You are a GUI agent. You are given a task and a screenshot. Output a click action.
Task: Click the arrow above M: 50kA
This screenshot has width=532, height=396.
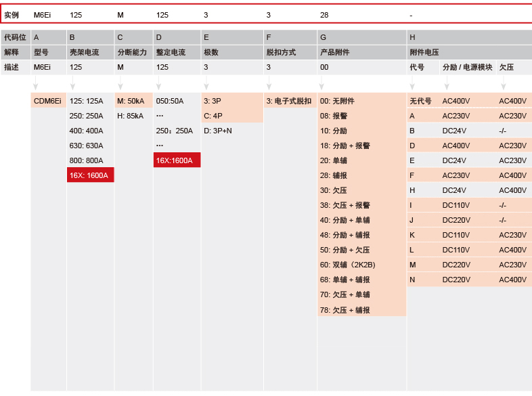click(119, 84)
